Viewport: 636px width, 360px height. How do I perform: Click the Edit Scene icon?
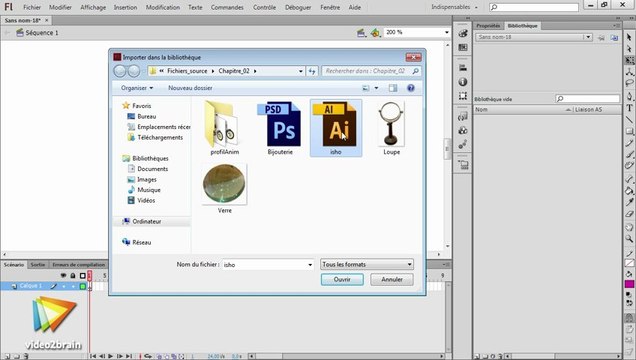point(361,32)
